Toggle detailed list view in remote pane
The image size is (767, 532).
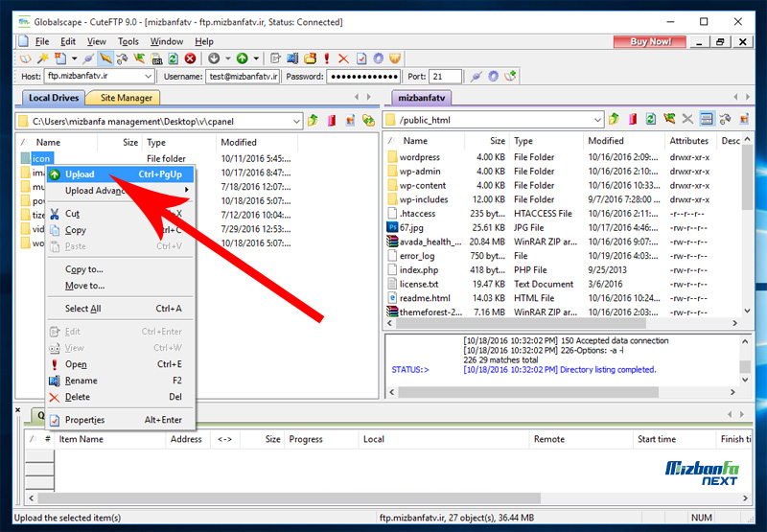tap(706, 120)
